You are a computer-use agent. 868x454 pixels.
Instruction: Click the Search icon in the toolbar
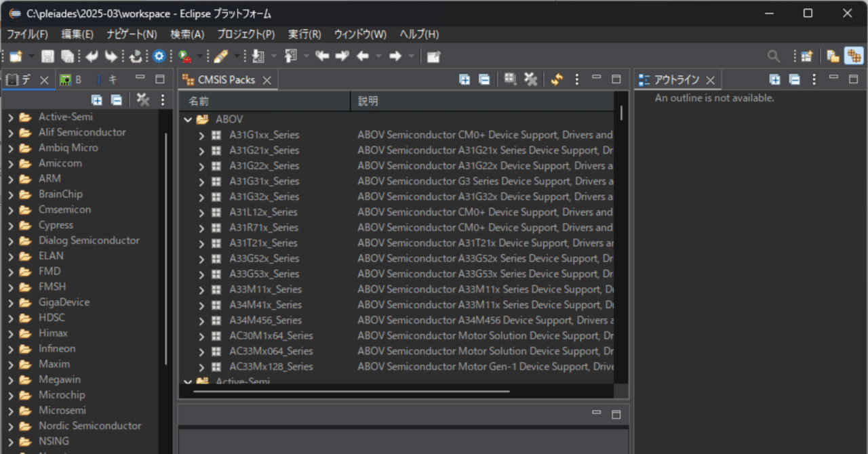pos(773,56)
